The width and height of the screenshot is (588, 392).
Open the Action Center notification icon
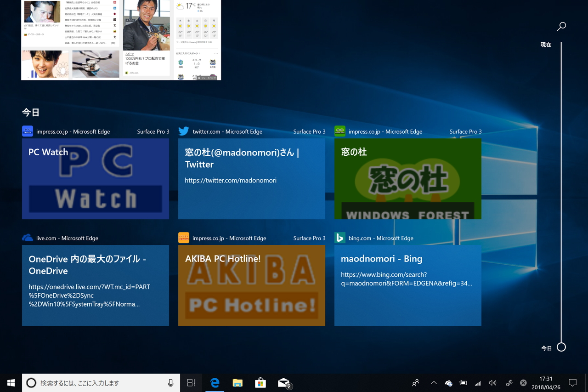click(x=573, y=383)
